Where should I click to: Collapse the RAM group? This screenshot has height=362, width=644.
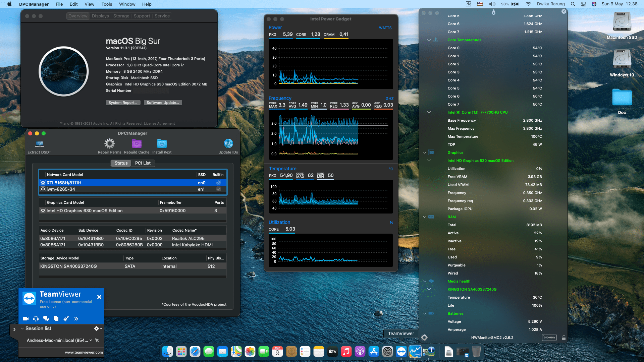coord(425,217)
